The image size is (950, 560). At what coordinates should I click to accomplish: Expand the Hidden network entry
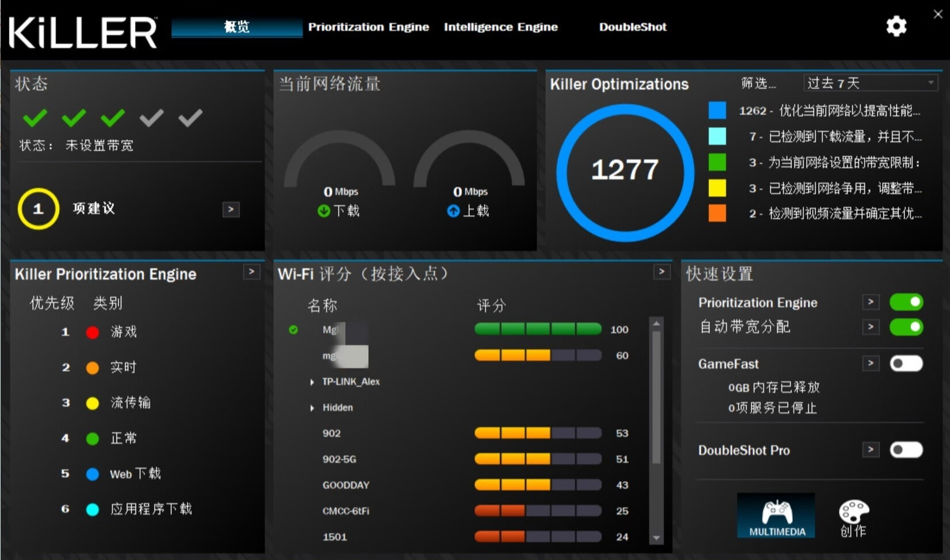[311, 407]
